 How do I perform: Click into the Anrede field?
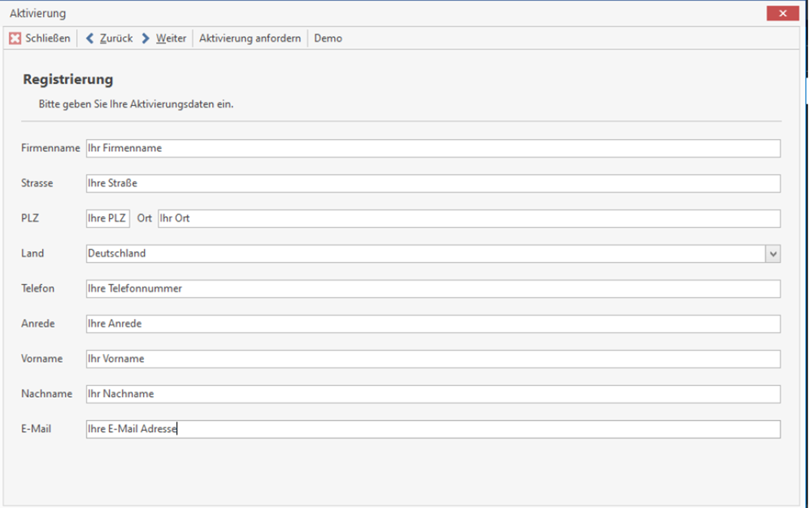tap(433, 324)
